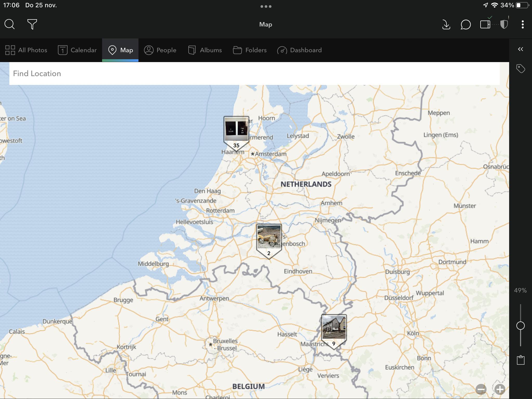
Task: Open the Albums tab
Action: click(205, 50)
